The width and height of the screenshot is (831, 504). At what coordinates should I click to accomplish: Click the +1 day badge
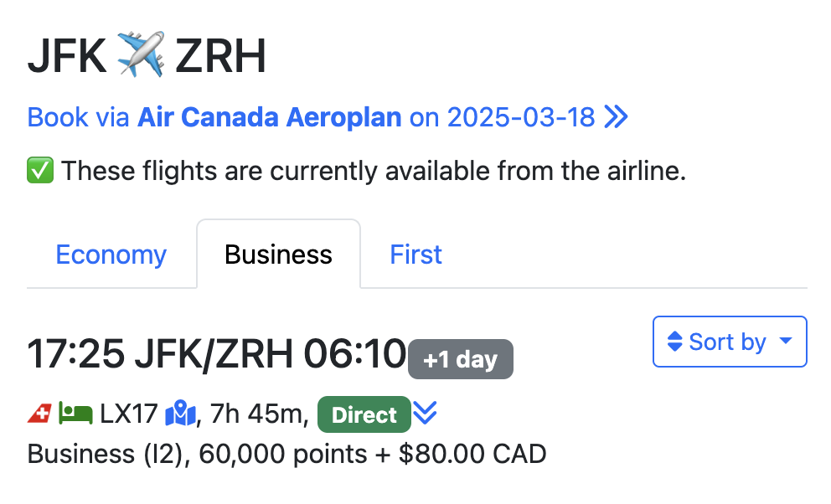coord(460,359)
